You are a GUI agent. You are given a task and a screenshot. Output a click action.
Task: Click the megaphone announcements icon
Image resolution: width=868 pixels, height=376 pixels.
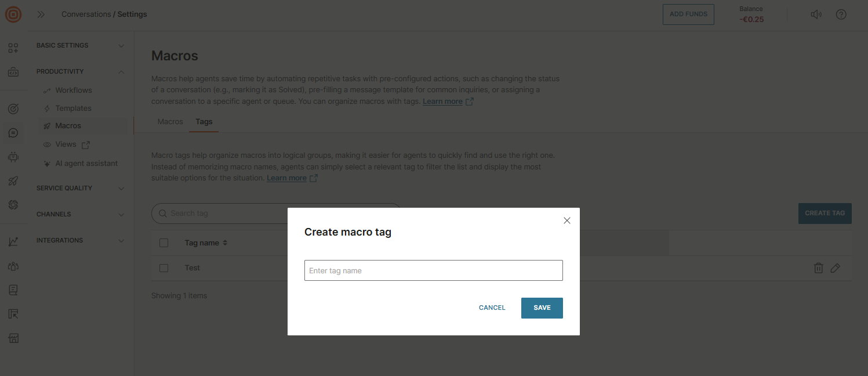click(x=816, y=15)
